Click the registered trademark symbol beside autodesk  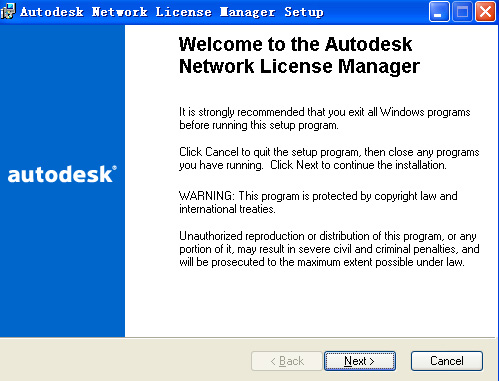pos(114,168)
